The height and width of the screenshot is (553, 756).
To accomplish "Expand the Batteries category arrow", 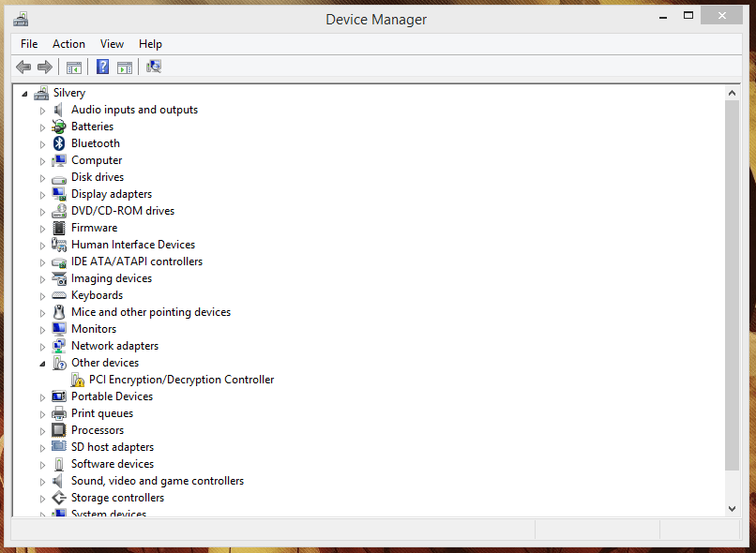I will tap(42, 127).
